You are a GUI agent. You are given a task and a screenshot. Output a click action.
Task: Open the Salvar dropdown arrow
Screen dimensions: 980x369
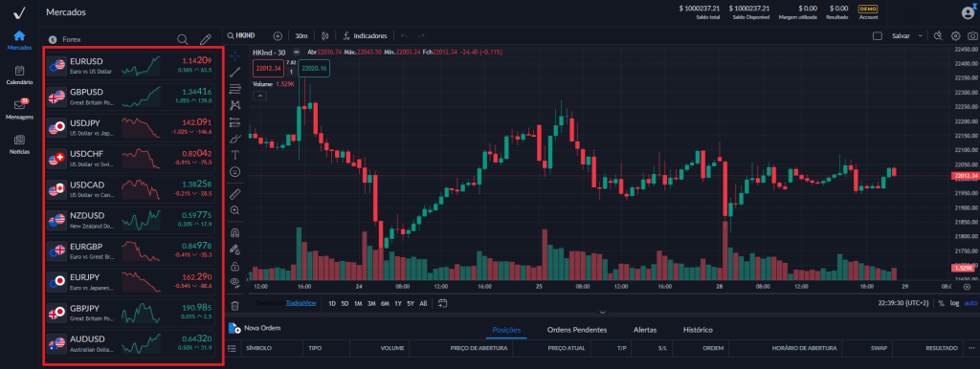(920, 36)
